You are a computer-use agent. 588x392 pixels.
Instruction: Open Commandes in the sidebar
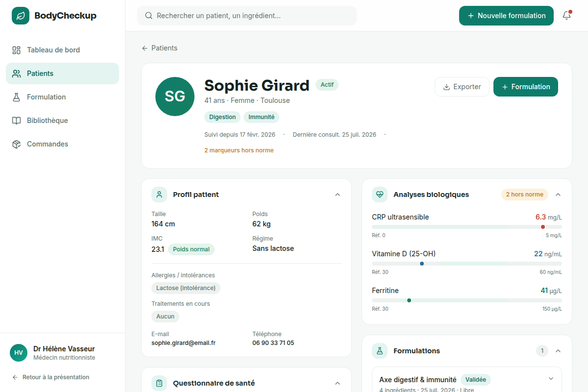pyautogui.click(x=62, y=144)
